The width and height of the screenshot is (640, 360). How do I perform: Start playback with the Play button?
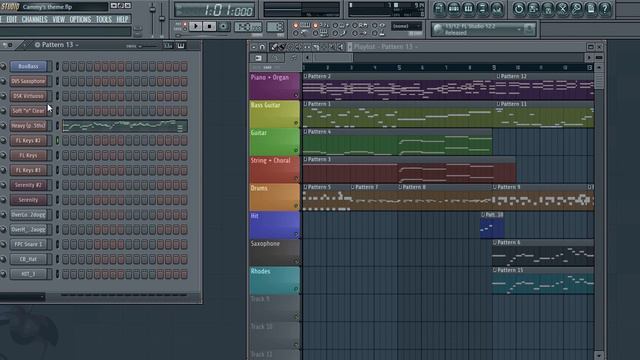click(x=196, y=27)
